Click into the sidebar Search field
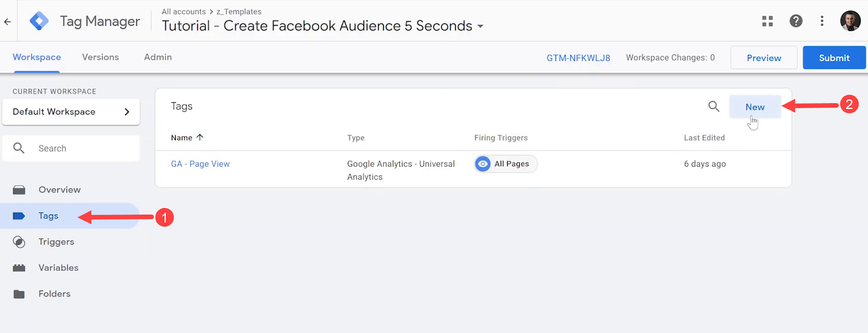Viewport: 868px width, 333px height. (71, 148)
